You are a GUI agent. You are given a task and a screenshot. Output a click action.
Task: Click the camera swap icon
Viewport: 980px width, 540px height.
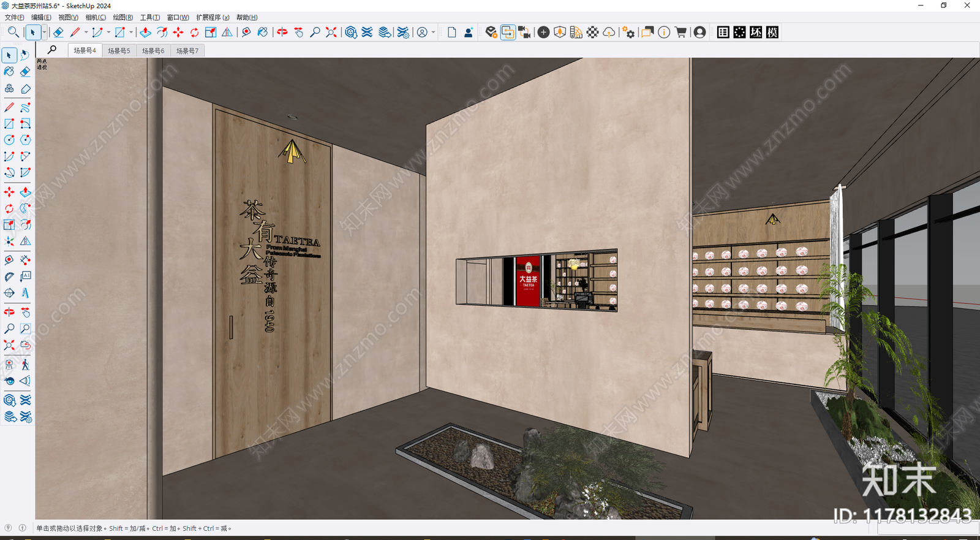[x=525, y=32]
